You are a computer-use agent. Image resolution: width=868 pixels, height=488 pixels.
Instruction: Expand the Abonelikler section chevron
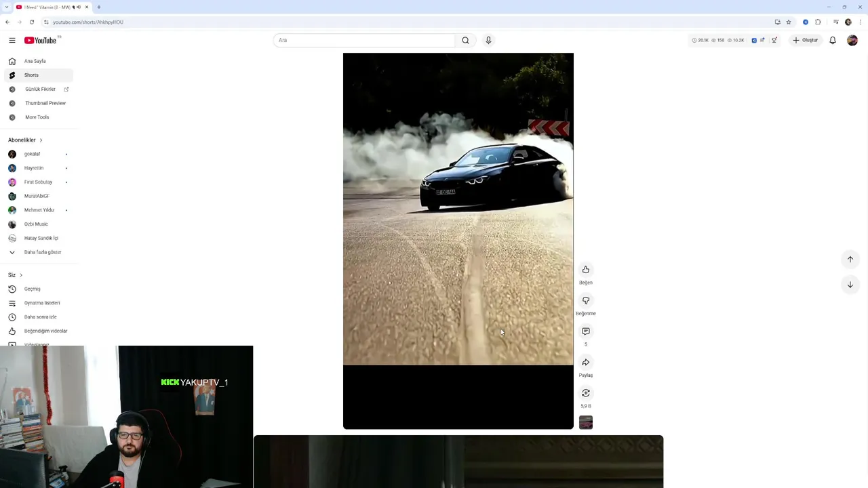point(41,140)
